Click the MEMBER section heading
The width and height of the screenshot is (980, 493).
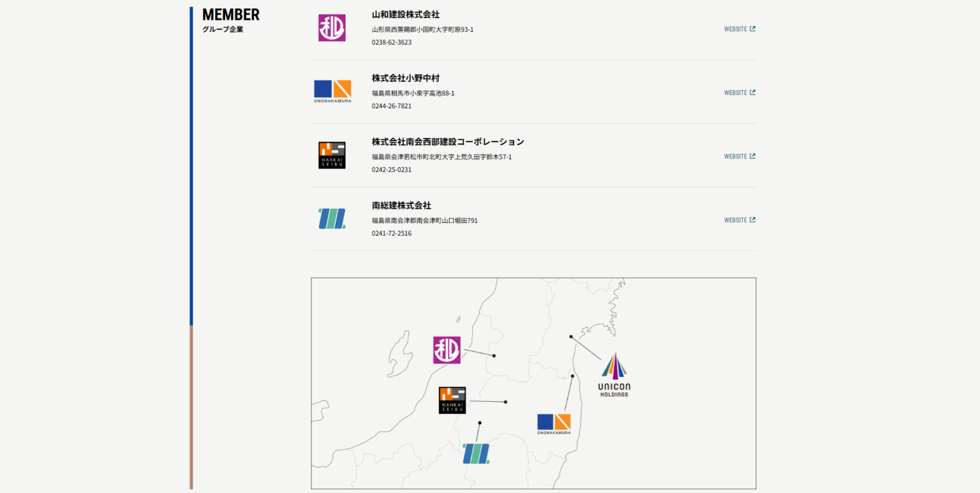231,15
